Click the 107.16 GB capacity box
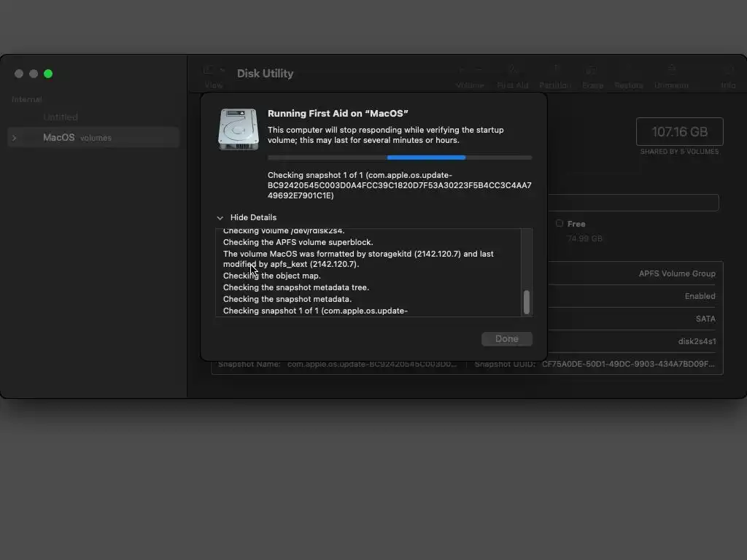The height and width of the screenshot is (560, 747). (679, 131)
